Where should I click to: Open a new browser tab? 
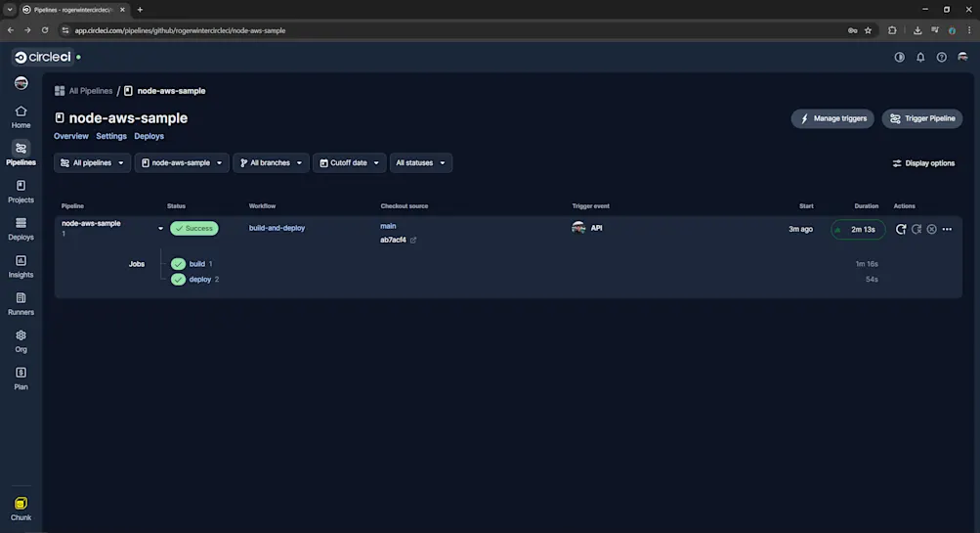point(140,10)
